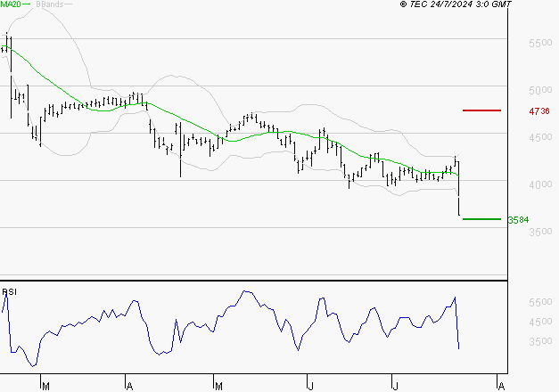This screenshot has height=392, width=559.
Task: Click the green 3584 support value
Action: pyautogui.click(x=518, y=220)
